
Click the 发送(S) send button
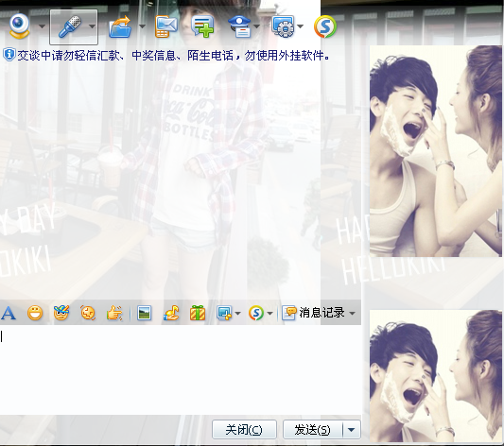312,429
